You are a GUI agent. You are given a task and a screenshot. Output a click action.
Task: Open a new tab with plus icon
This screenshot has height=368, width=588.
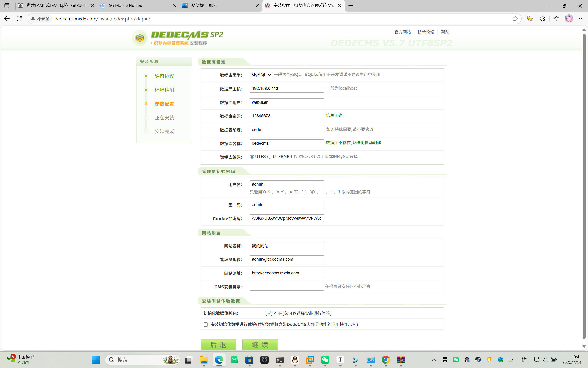tap(351, 6)
